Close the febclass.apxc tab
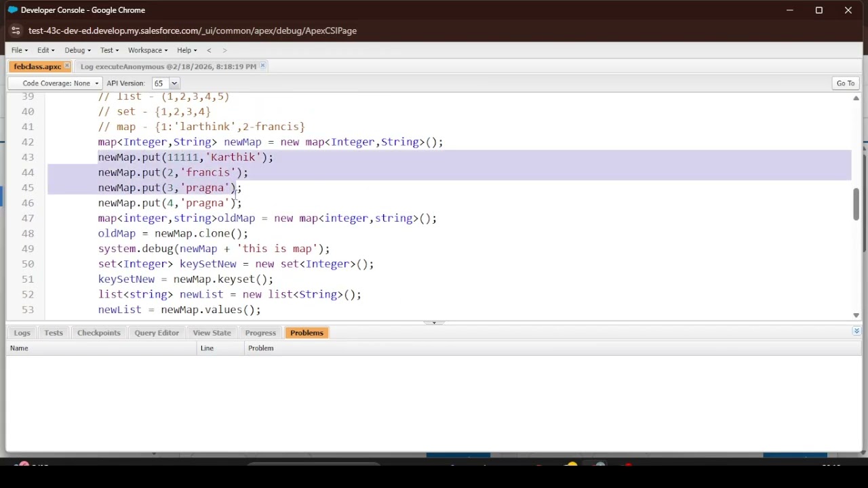The width and height of the screenshot is (868, 488). click(66, 66)
